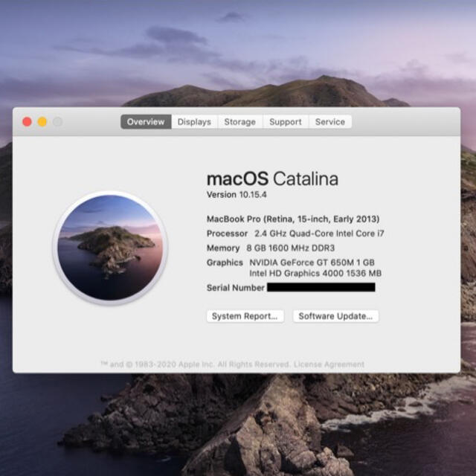Open the License Agreement link
This screenshot has height=476, width=476.
click(329, 364)
